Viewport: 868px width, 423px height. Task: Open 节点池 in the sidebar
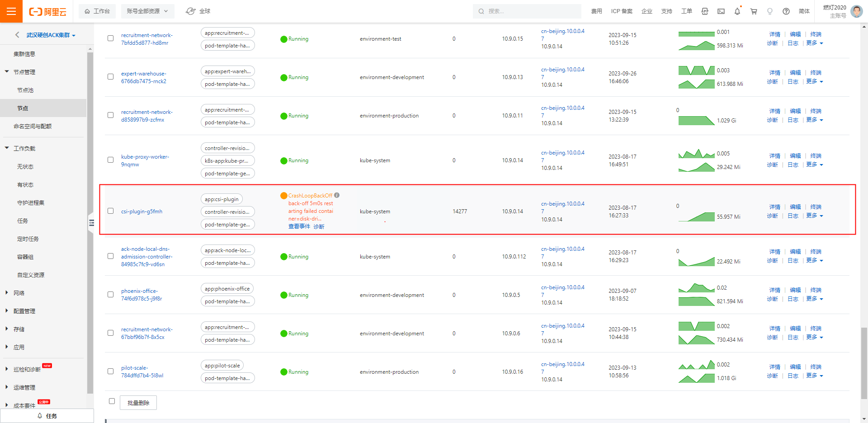[x=25, y=90]
